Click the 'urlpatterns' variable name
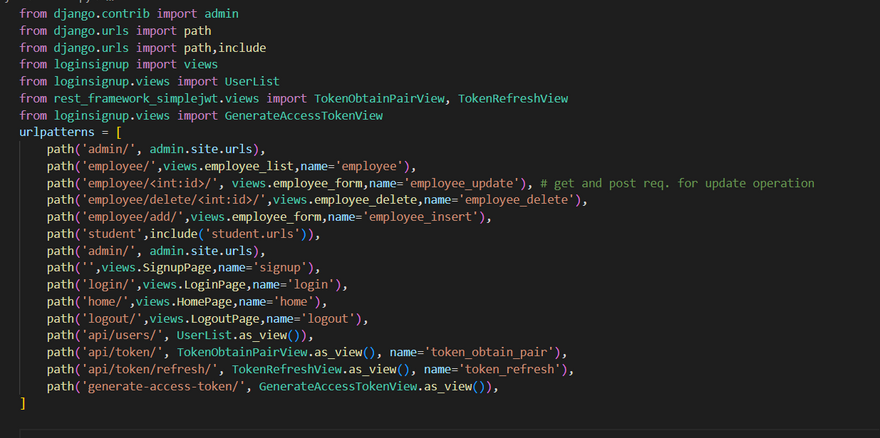 point(57,133)
